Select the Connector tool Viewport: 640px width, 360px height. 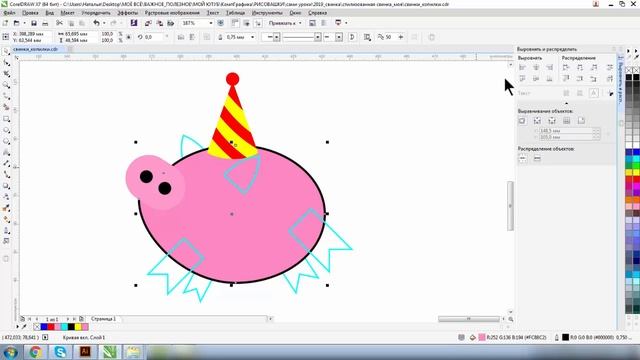6,175
